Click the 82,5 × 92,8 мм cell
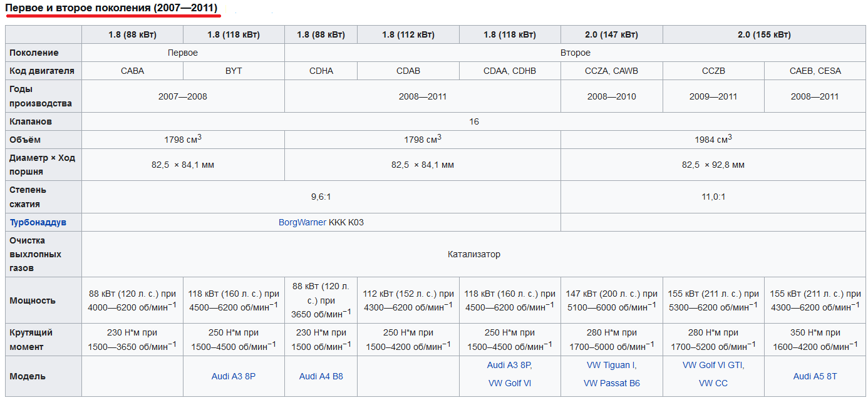868x405 pixels. coord(713,165)
